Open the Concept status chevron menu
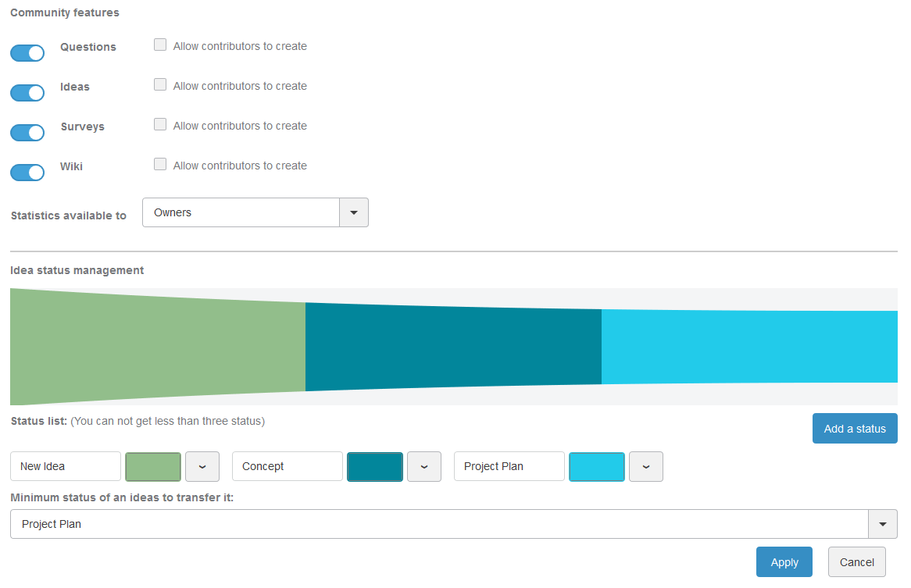The height and width of the screenshot is (588, 911). 424,467
